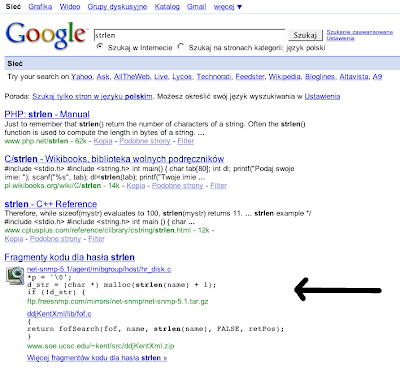The image size is (400, 371).
Task: Open Kopia link for cplusplus.com result
Action: (14, 239)
